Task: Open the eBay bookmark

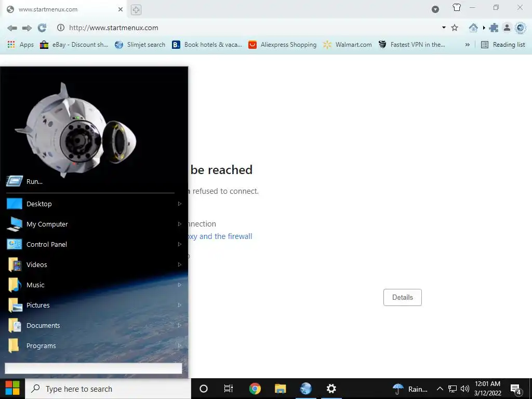Action: click(x=74, y=45)
